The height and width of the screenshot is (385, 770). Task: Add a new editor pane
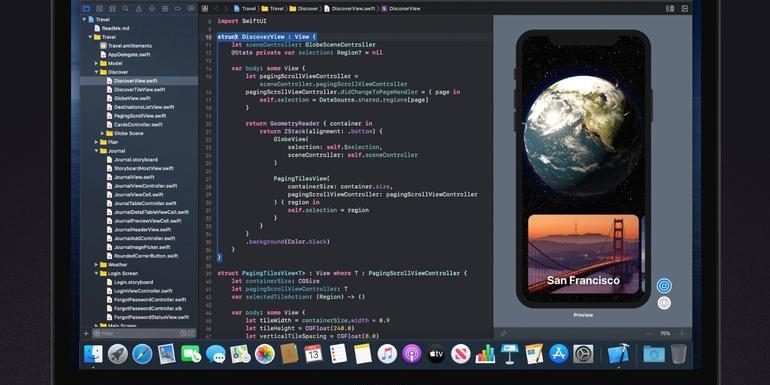pyautogui.click(x=685, y=8)
